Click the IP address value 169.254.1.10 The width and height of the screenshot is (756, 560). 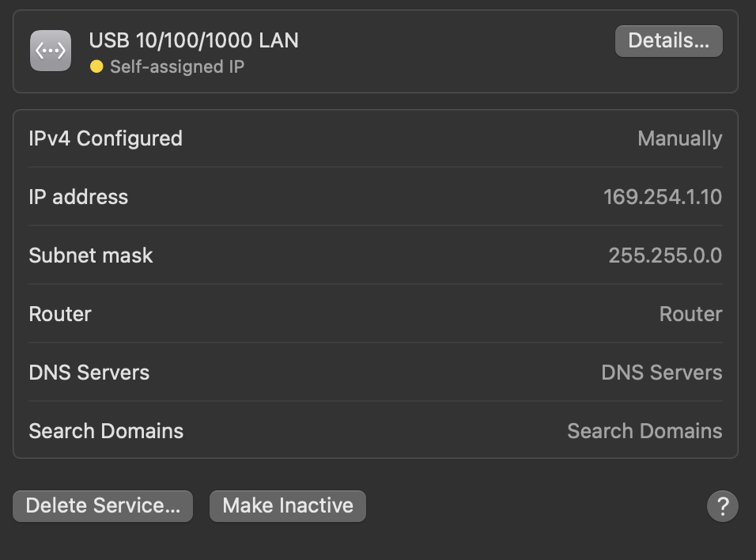tap(662, 197)
